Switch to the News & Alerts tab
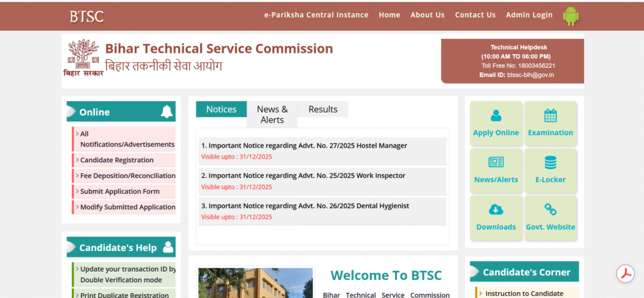The image size is (644, 298). (272, 114)
